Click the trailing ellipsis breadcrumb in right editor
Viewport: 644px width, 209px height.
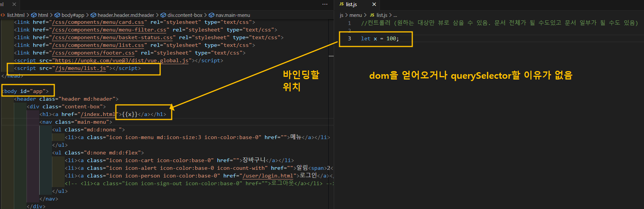[x=395, y=15]
